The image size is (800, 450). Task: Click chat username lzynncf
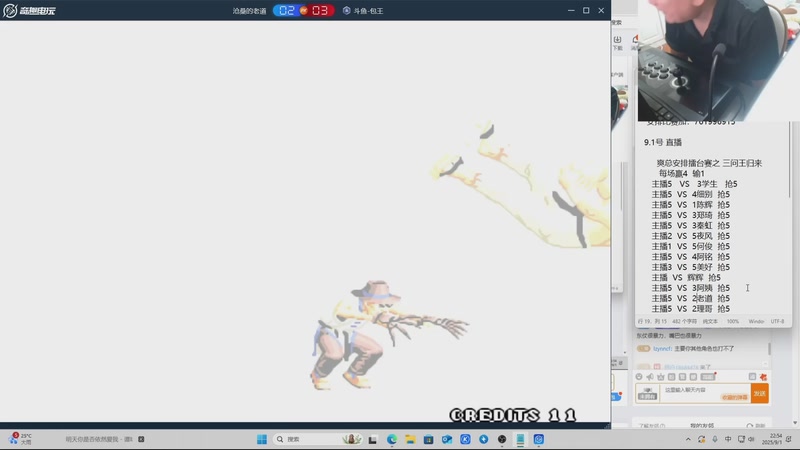662,348
